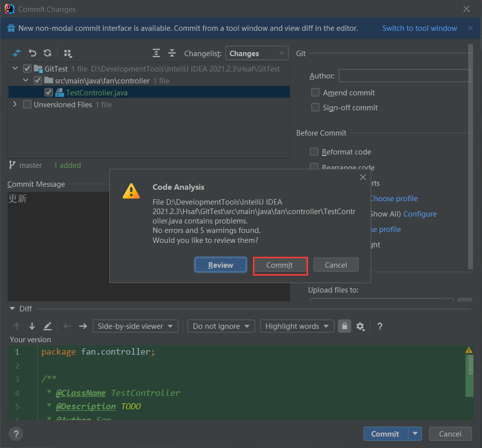This screenshot has width=482, height=448.
Task: Click Switch to tool window link
Action: coord(419,28)
